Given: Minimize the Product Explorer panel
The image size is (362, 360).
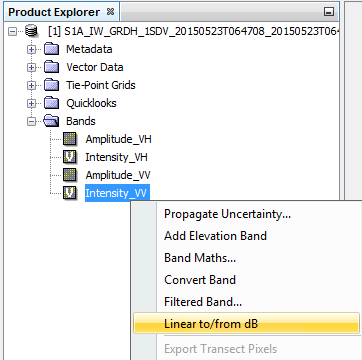Looking at the screenshot, I should 329,12.
